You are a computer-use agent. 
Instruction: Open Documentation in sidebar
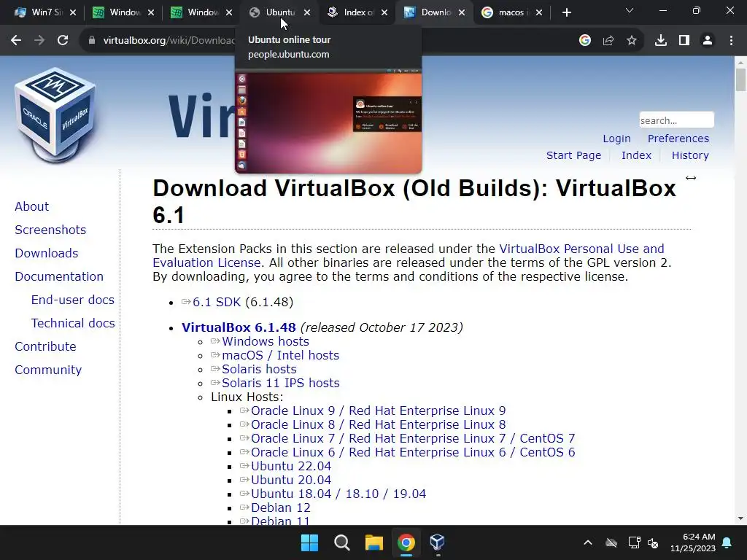(x=59, y=276)
